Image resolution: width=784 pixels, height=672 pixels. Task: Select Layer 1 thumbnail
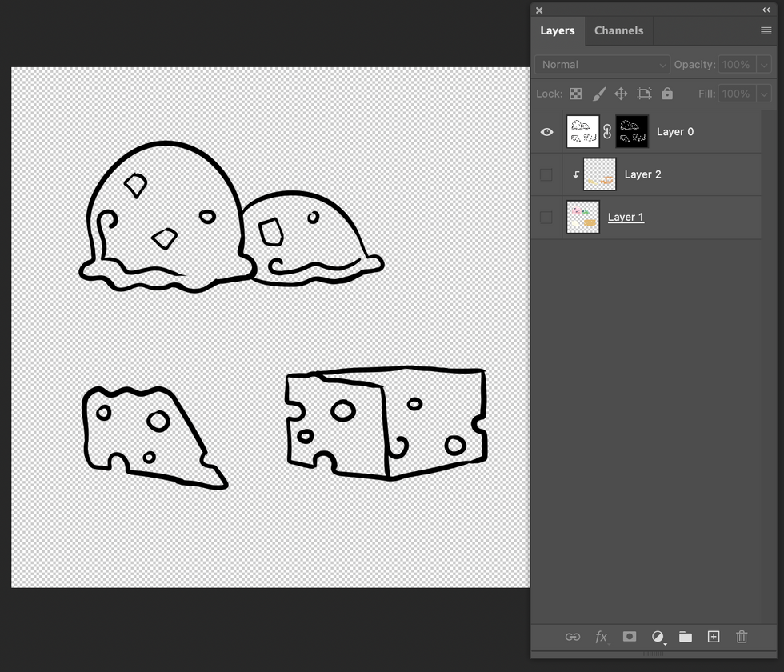coord(583,217)
